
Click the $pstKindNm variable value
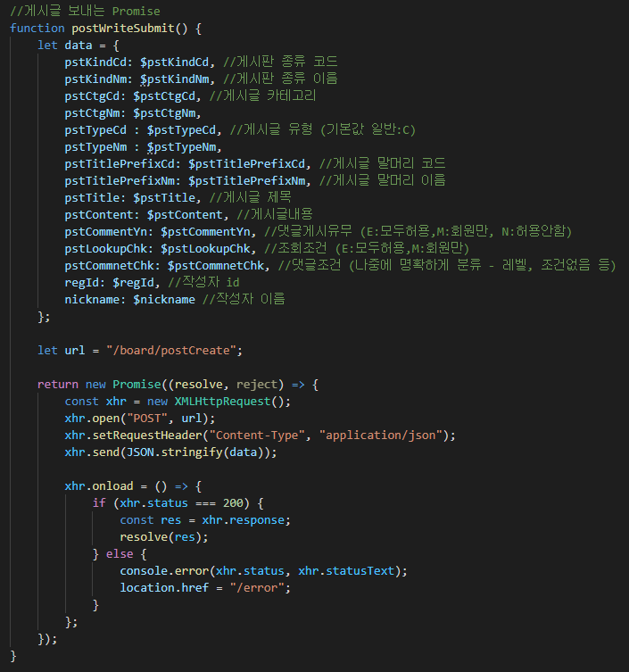pos(175,79)
